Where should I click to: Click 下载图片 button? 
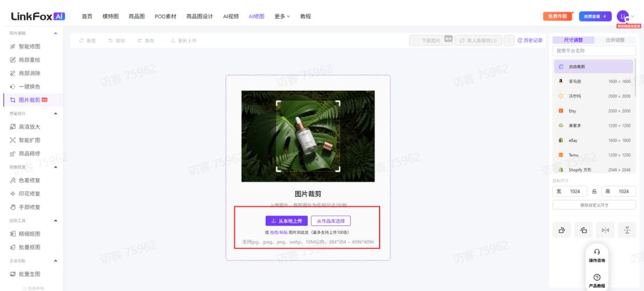coord(431,41)
